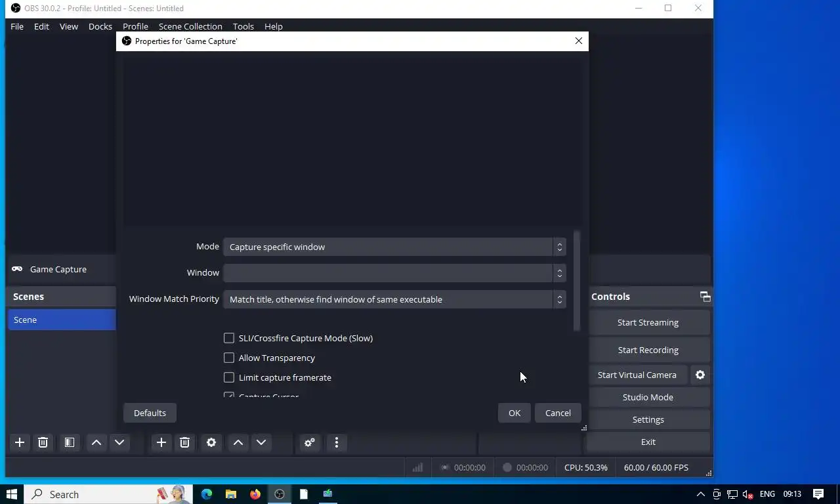Open the Scene Collection menu
Viewport: 840px width, 504px height.
tap(190, 26)
